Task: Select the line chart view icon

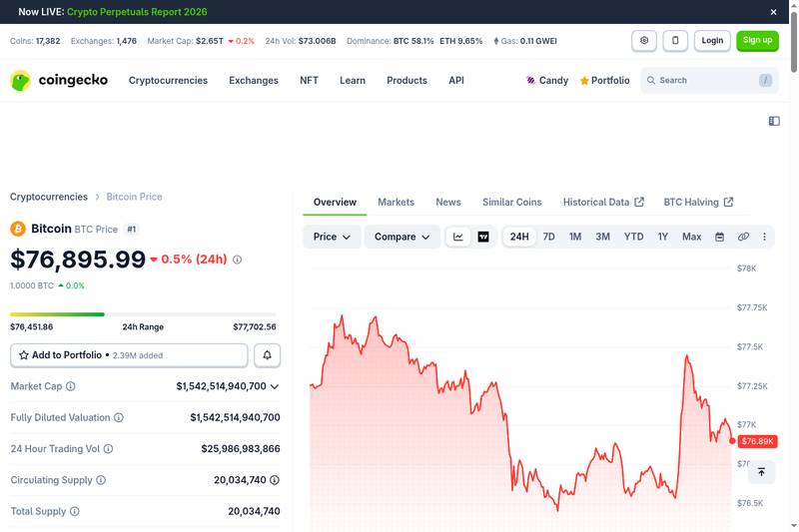Action: (458, 237)
